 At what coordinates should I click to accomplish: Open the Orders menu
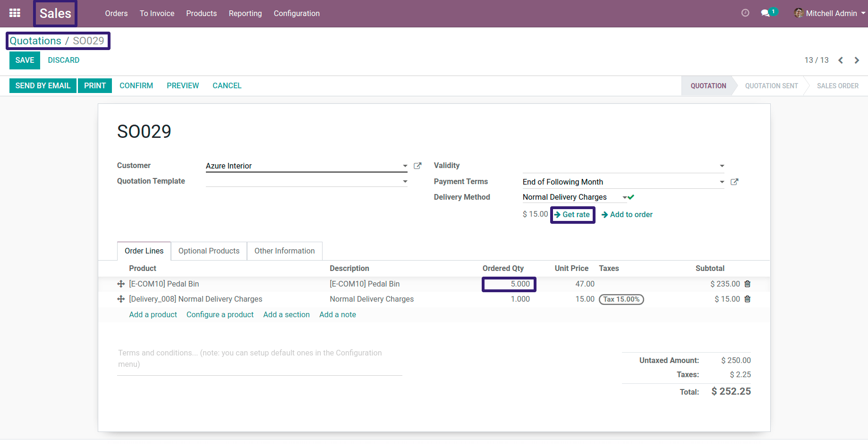pyautogui.click(x=116, y=13)
